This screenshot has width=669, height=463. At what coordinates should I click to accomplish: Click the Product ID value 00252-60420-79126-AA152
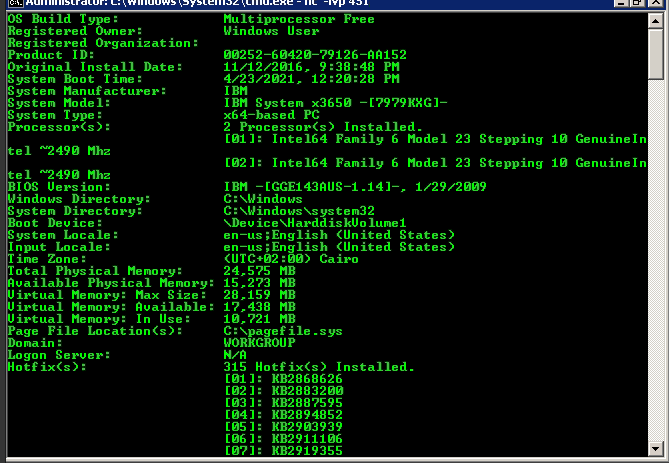(315, 55)
